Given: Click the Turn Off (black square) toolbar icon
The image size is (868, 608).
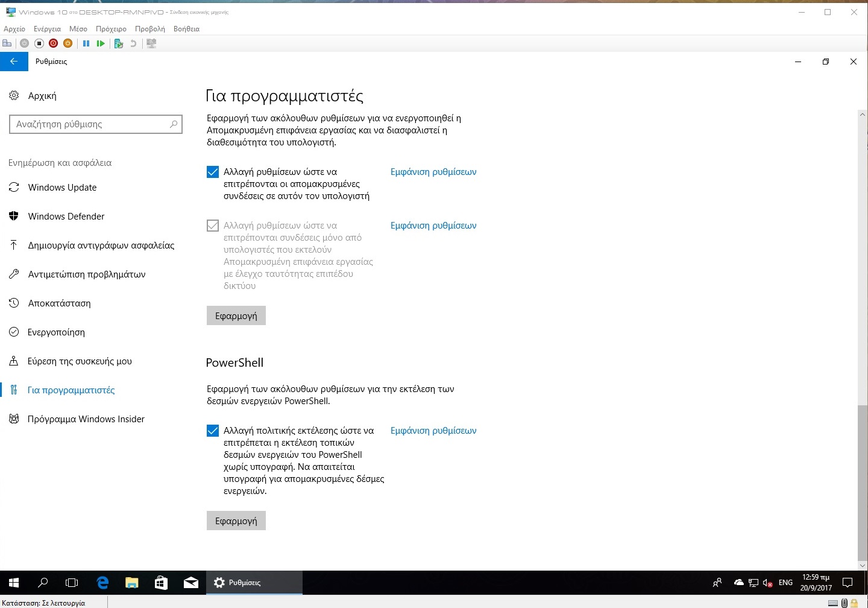Looking at the screenshot, I should (39, 43).
